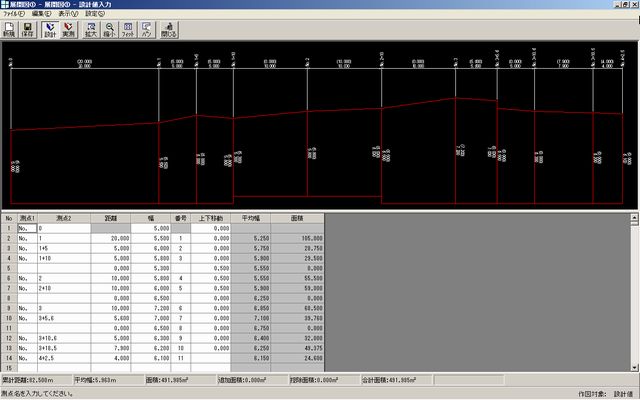640x400 pixels.
Task: Click the 新規 (New) toolbar icon
Action: pos(9,30)
